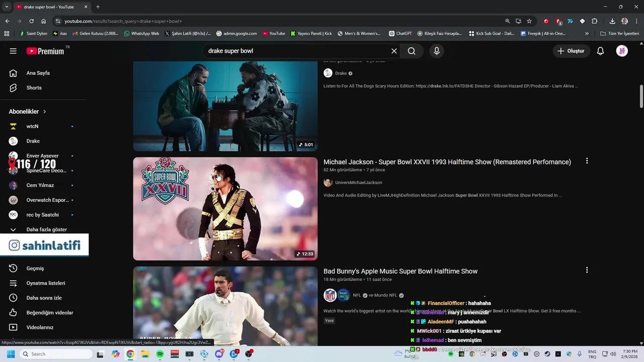Open the WhatsApp Web bookmark
The image size is (644, 362).
141,34
